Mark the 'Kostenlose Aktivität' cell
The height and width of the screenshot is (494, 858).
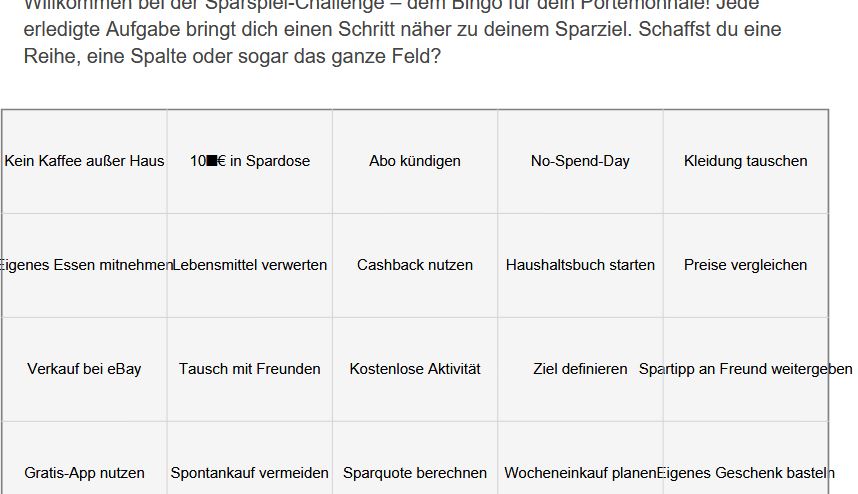(415, 369)
